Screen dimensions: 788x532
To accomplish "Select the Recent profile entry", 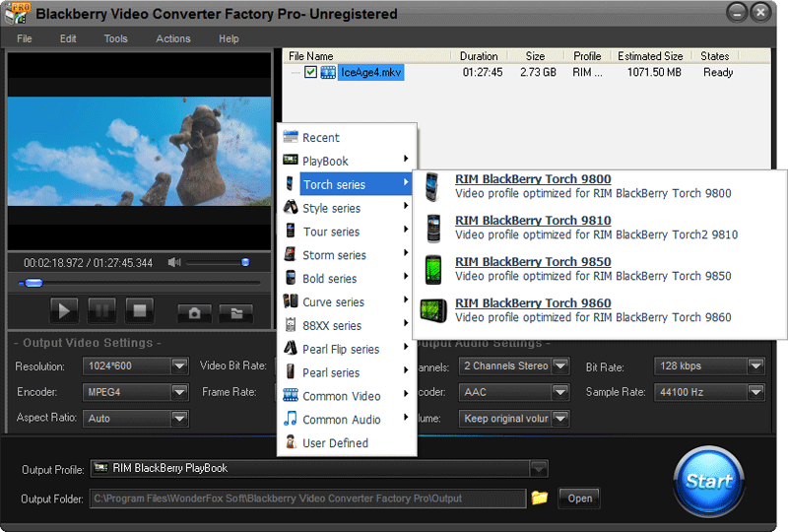I will point(347,137).
